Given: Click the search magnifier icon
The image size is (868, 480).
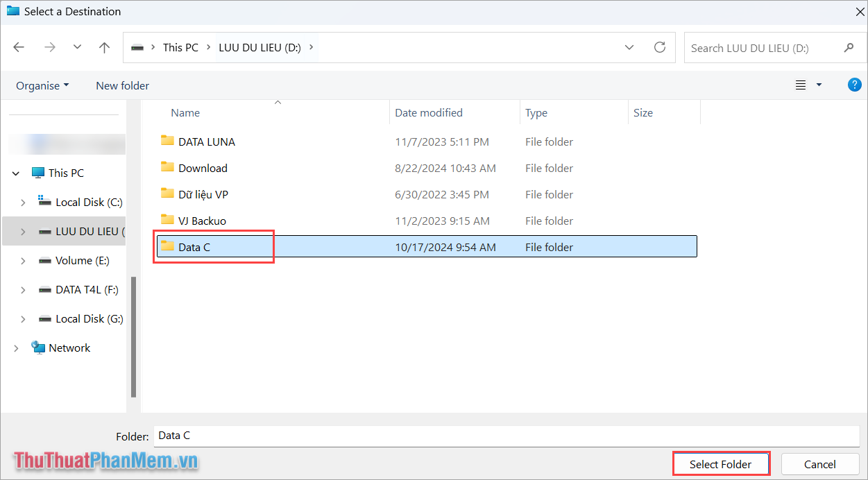Looking at the screenshot, I should coord(849,48).
